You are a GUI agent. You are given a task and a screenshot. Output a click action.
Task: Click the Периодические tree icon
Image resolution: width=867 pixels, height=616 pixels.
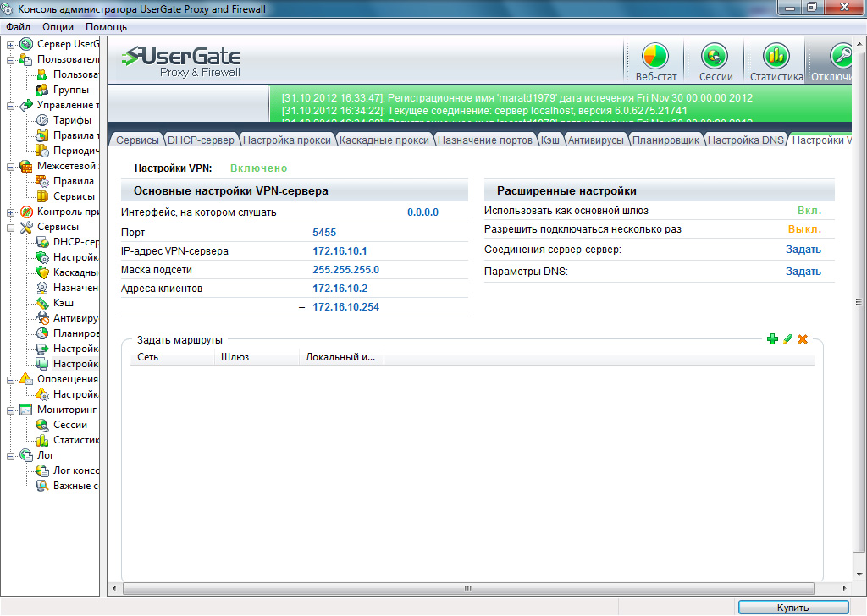[42, 151]
